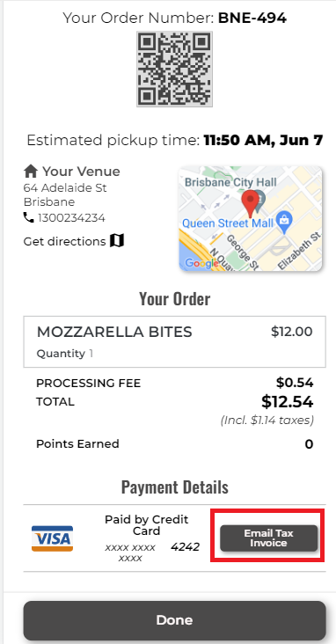Viewport: 336px width, 644px height.
Task: Open the Brisbane City Hall map thumbnail
Action: pos(251,218)
